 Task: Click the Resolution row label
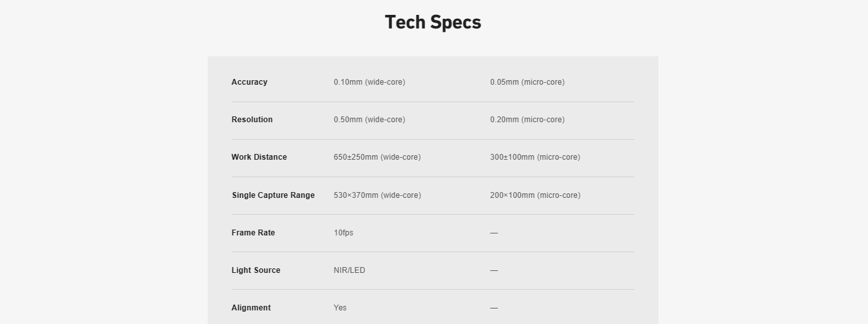tap(252, 120)
